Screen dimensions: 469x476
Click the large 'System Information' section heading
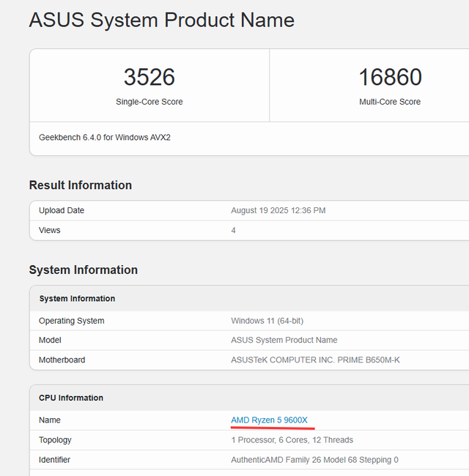[x=84, y=270]
